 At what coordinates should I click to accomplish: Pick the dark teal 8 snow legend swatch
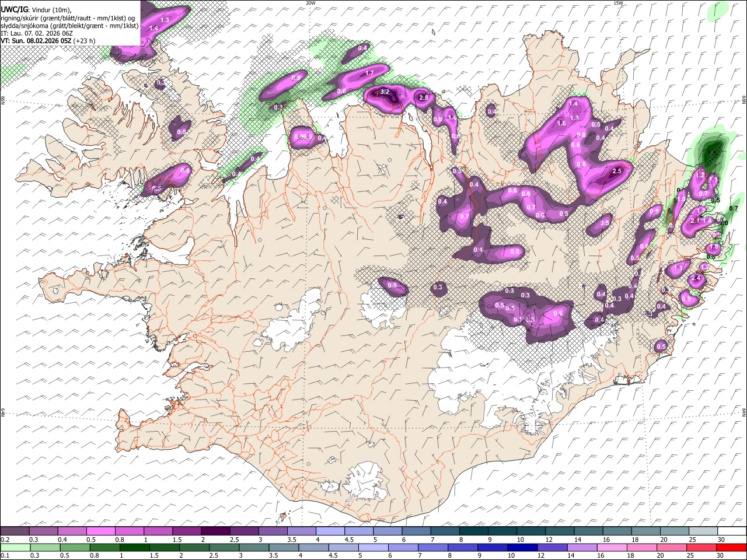[473, 531]
